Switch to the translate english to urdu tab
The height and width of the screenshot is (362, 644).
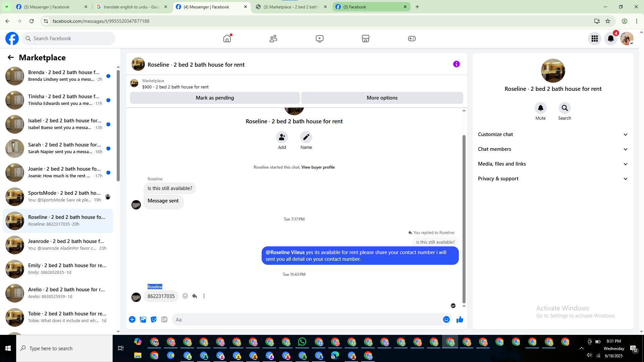pyautogui.click(x=131, y=7)
